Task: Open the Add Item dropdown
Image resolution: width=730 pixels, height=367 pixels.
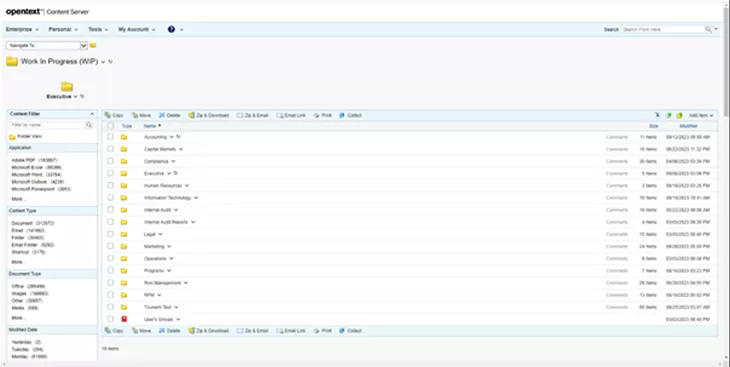Action: coord(701,115)
